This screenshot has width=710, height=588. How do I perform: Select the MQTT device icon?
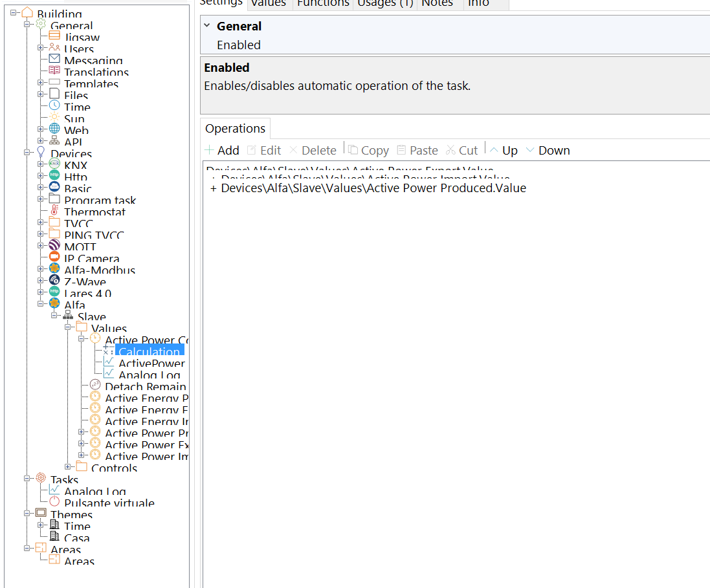coord(54,246)
